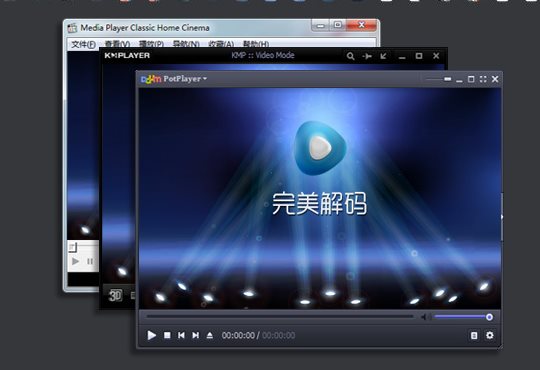Switch PotPlayer to fullscreen mode

[x=483, y=79]
